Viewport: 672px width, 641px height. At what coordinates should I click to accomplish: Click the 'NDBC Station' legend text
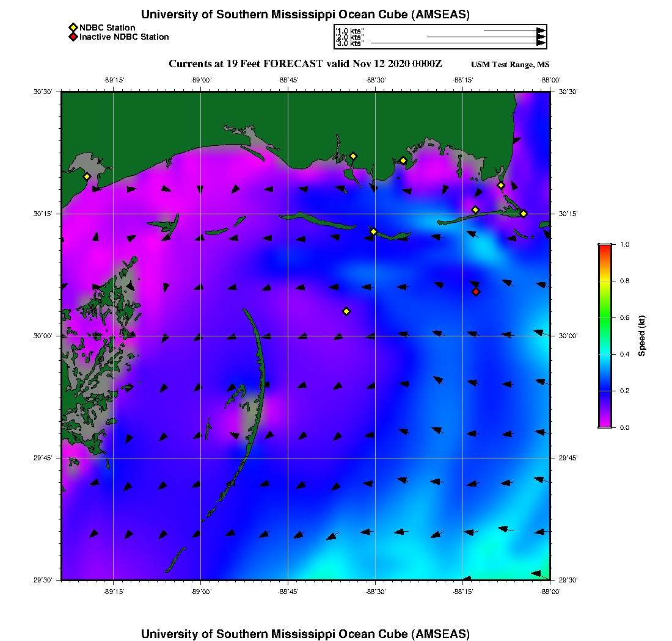(108, 27)
